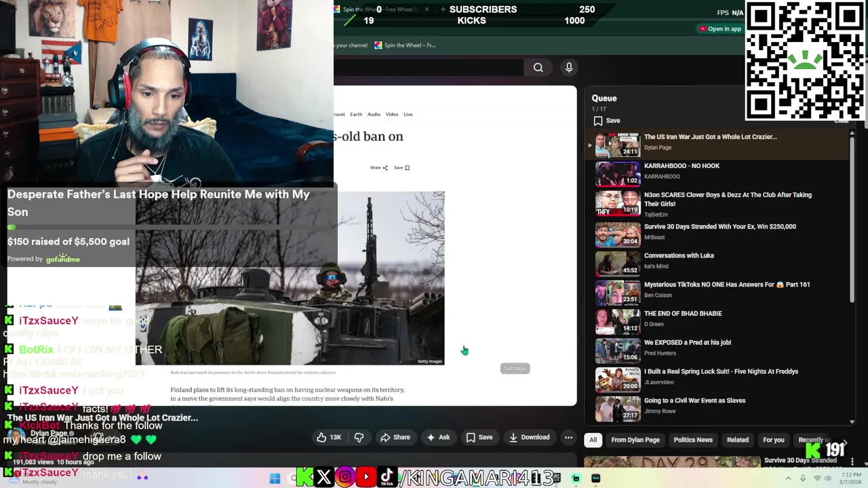Viewport: 868px width, 488px height.
Task: Click the MrBeast channel name in queue
Action: pos(654,237)
